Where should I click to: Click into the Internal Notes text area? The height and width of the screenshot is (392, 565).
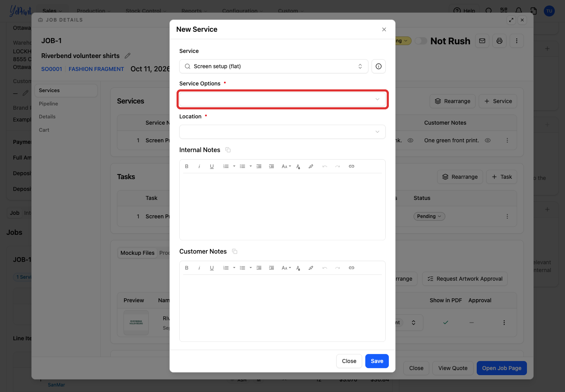282,206
